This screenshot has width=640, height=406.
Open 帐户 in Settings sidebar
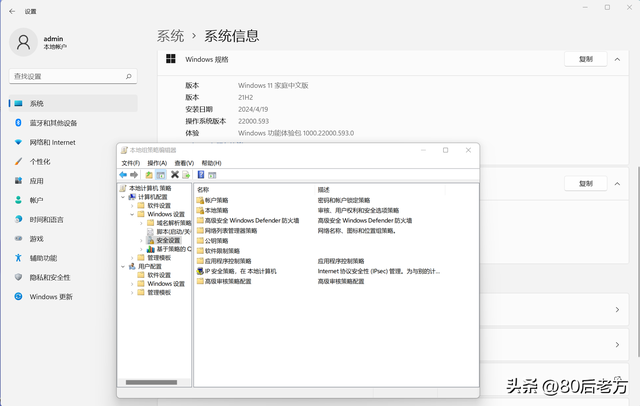click(x=73, y=200)
